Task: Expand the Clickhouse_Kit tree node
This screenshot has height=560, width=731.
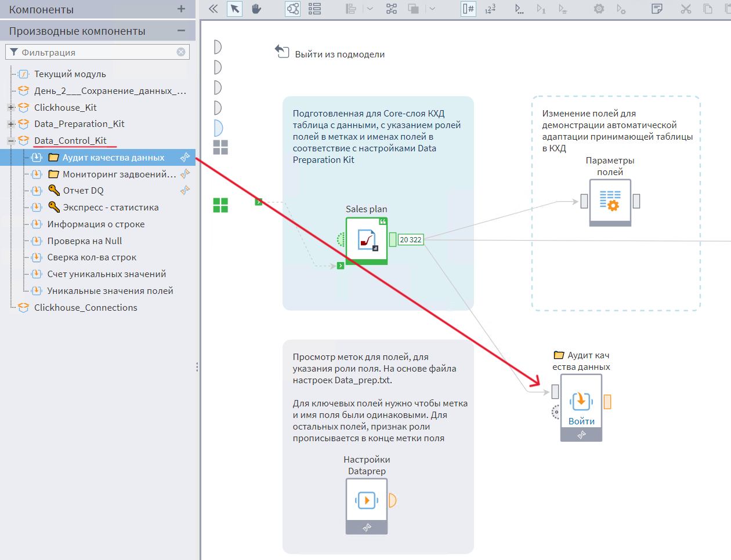Action: pos(11,108)
